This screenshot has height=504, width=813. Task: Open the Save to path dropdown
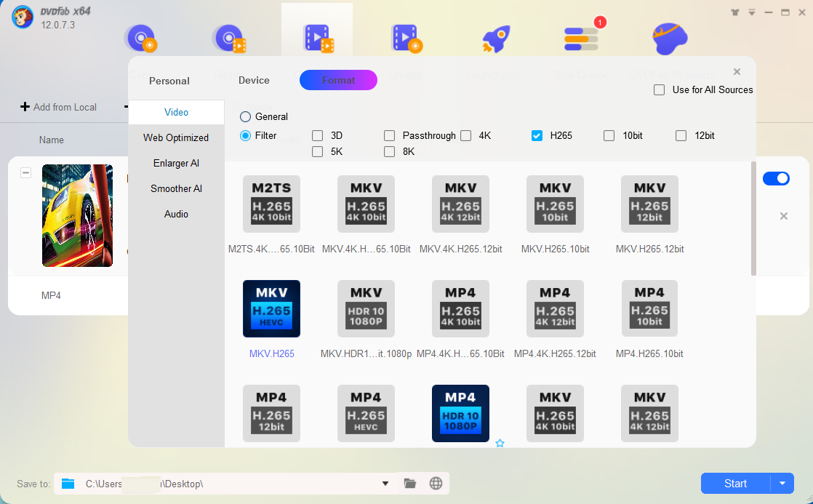(385, 484)
